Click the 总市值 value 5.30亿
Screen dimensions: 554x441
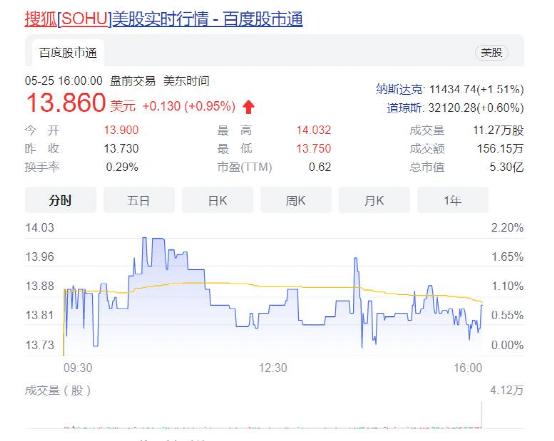coord(506,167)
